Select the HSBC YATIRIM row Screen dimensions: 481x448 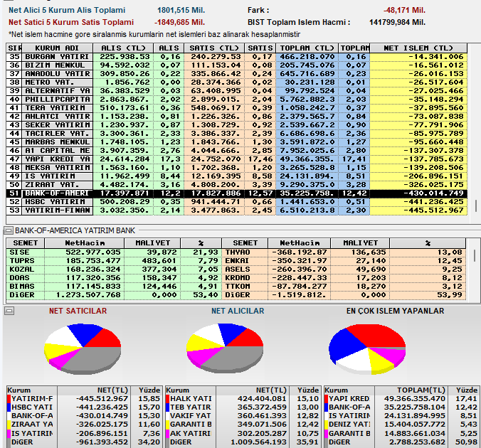click(x=236, y=202)
